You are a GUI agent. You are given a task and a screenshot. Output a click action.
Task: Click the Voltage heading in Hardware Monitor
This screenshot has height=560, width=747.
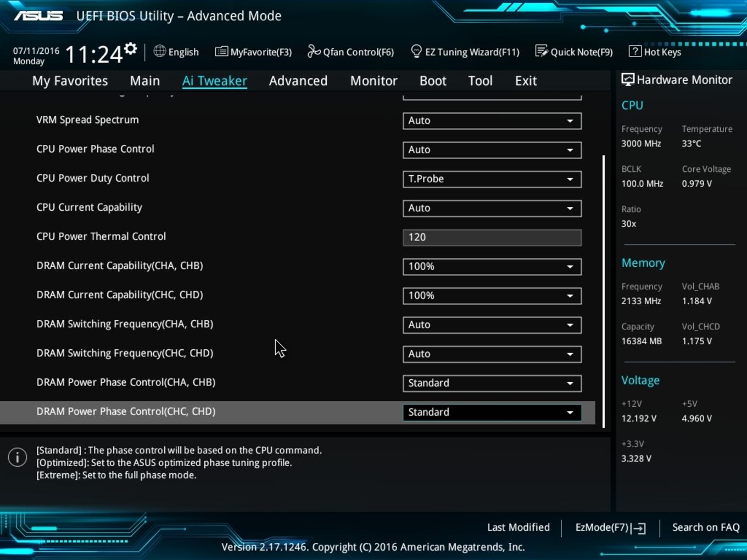[x=640, y=380]
